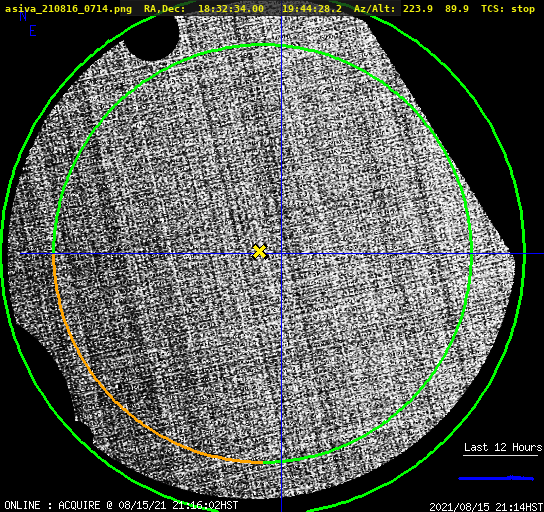Click the asiva_210816_0714.png filename
This screenshot has height=512, width=544.
coord(68,9)
